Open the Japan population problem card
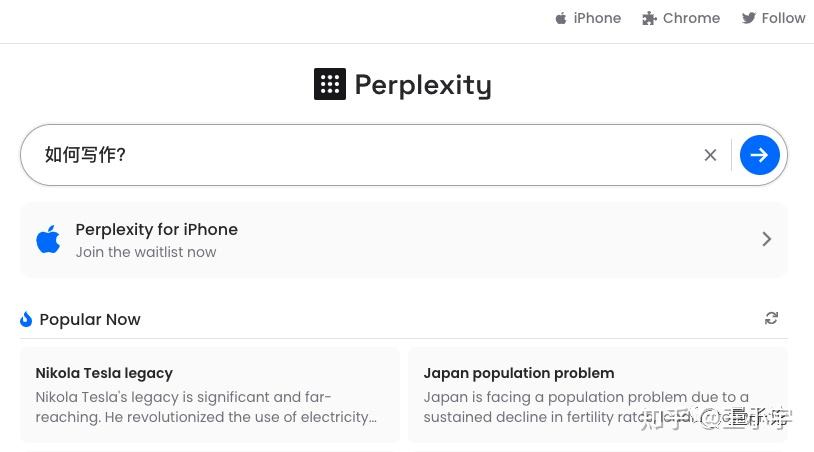The width and height of the screenshot is (814, 452). click(598, 395)
